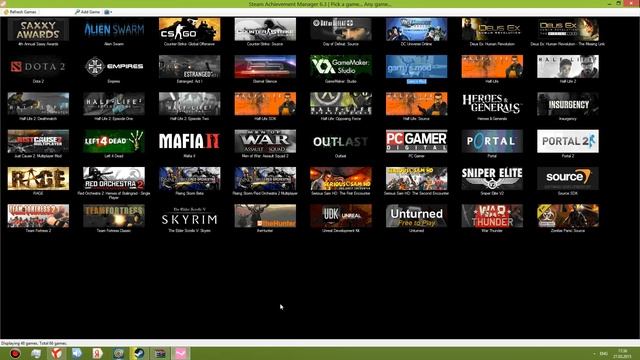Choose the UDK Unreal Development Kit tile
640x360 pixels.
pyautogui.click(x=341, y=216)
